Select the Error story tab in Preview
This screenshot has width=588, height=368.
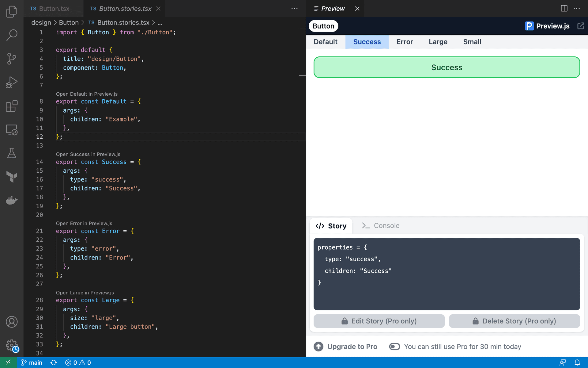pos(404,42)
